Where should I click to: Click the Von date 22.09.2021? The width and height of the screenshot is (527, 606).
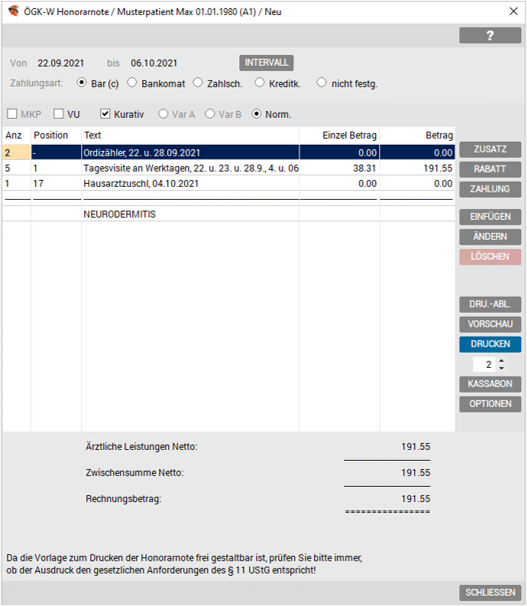coord(61,63)
